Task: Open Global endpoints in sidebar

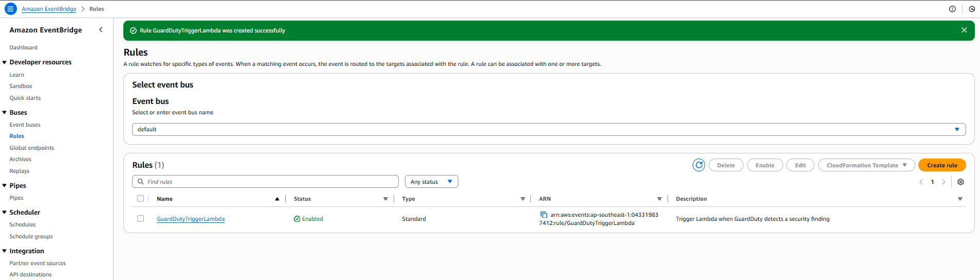Action: point(31,148)
